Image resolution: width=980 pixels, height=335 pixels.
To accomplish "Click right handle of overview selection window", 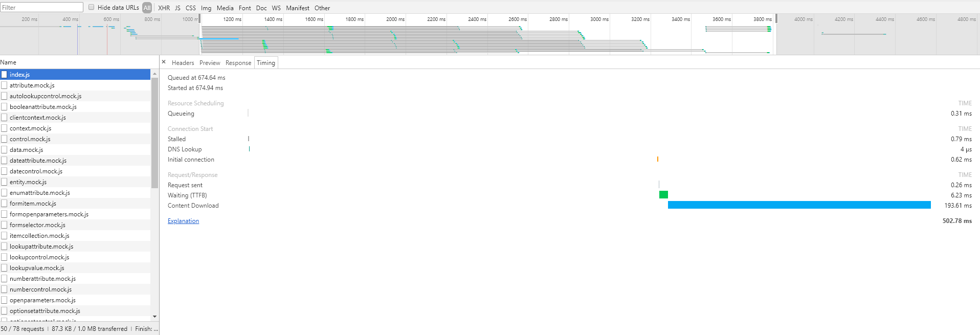I will 776,19.
